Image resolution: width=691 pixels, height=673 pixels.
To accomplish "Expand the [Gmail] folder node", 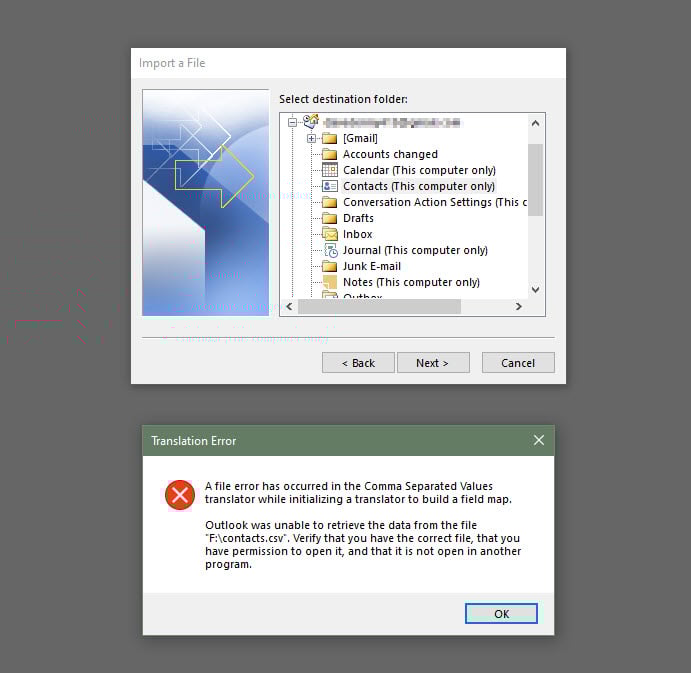I will (311, 138).
